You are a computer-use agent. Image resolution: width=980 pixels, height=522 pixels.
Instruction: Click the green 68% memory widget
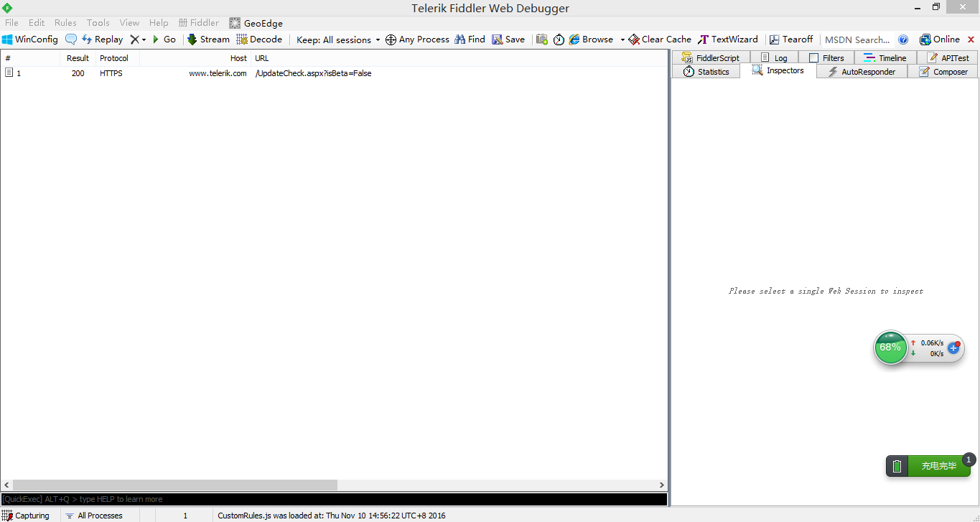(890, 348)
